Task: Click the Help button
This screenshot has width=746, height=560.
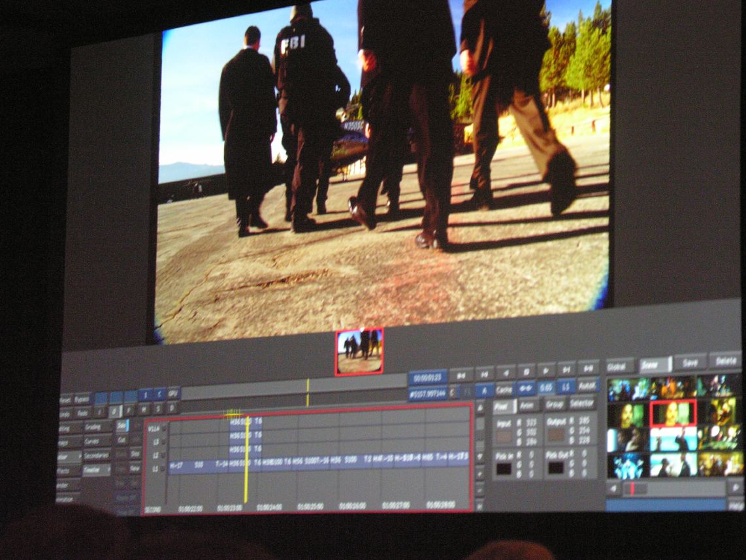Action: point(736,505)
